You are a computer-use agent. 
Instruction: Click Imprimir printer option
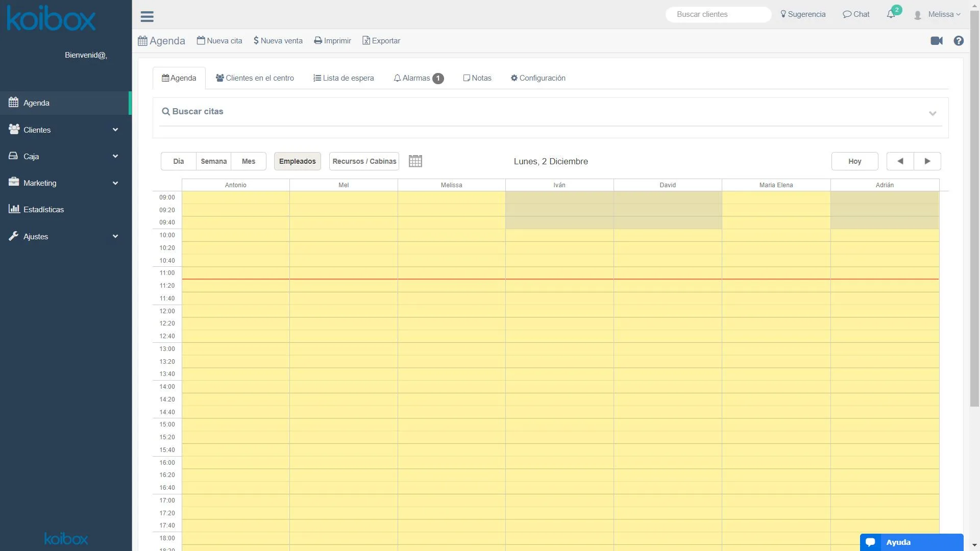pos(332,41)
